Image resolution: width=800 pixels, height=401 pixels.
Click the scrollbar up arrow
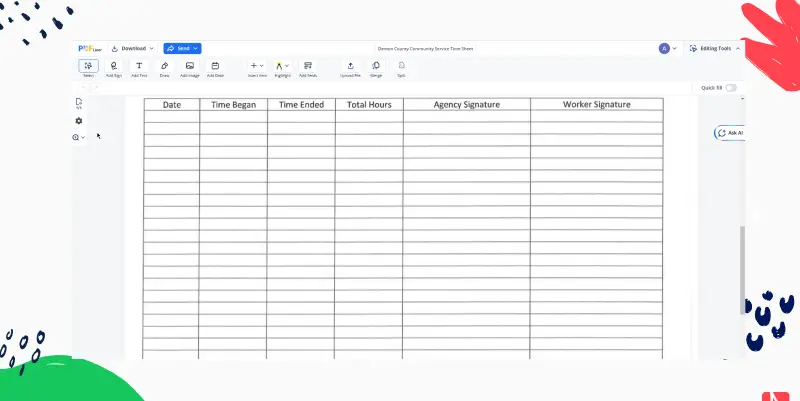(x=742, y=98)
